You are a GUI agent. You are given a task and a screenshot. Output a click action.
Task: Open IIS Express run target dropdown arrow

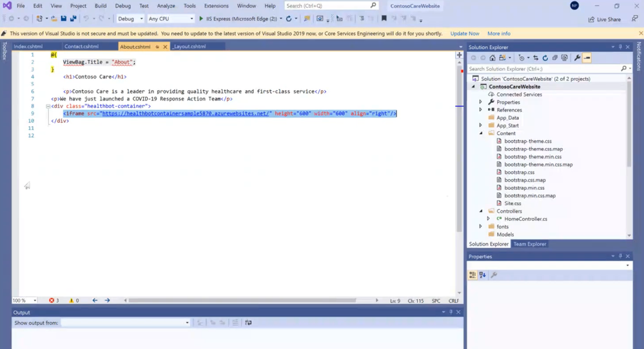[281, 19]
